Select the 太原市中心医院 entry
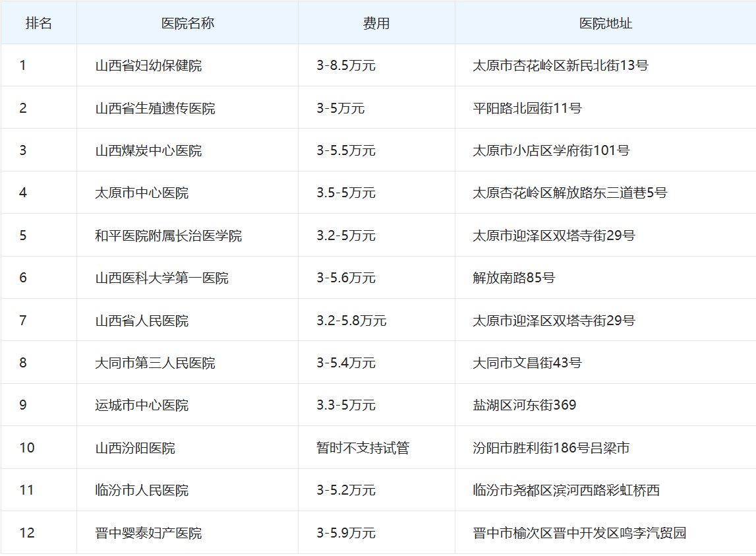 (x=142, y=193)
